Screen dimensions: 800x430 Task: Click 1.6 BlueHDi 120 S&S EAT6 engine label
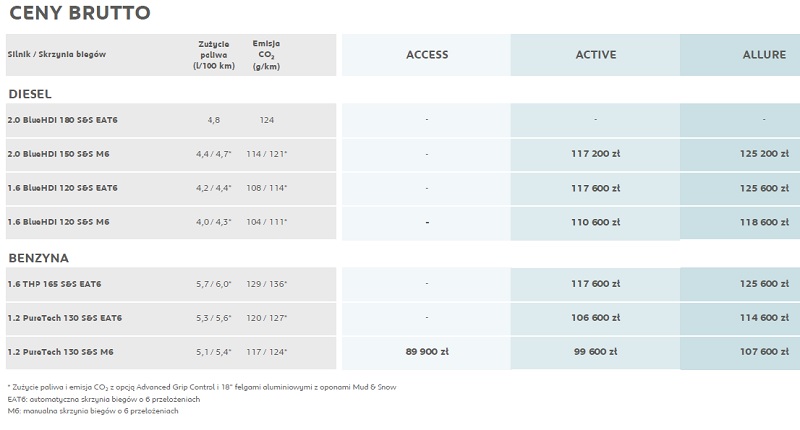coord(62,188)
